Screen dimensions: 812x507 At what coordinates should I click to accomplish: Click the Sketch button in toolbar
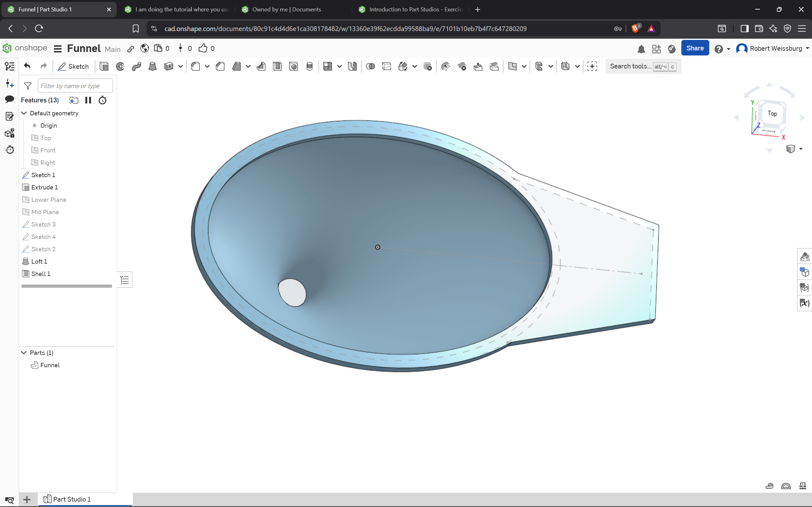click(73, 67)
